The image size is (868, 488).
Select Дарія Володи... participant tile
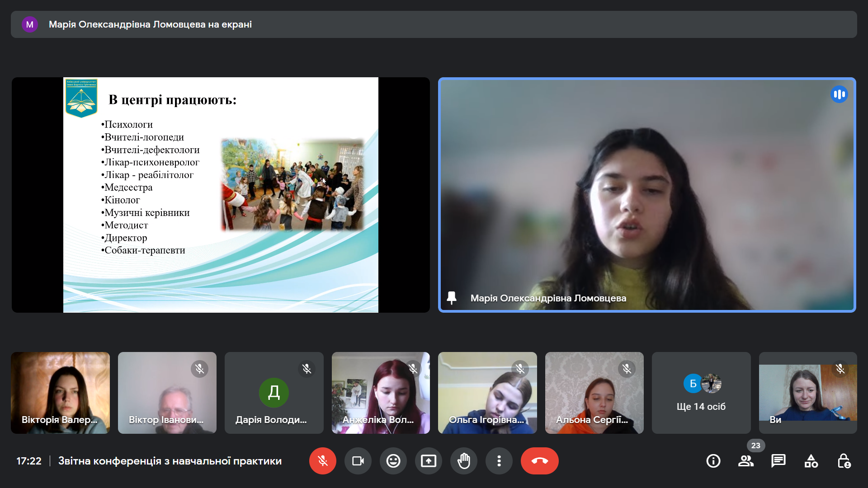pos(274,393)
